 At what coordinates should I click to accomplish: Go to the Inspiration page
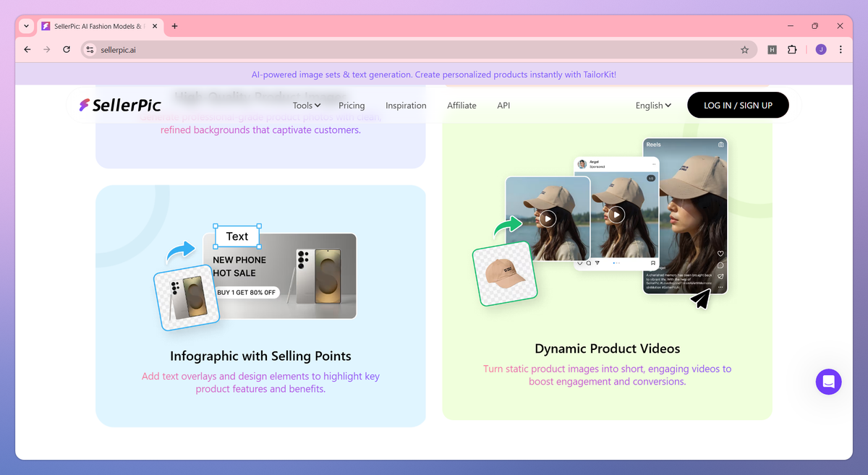point(406,106)
